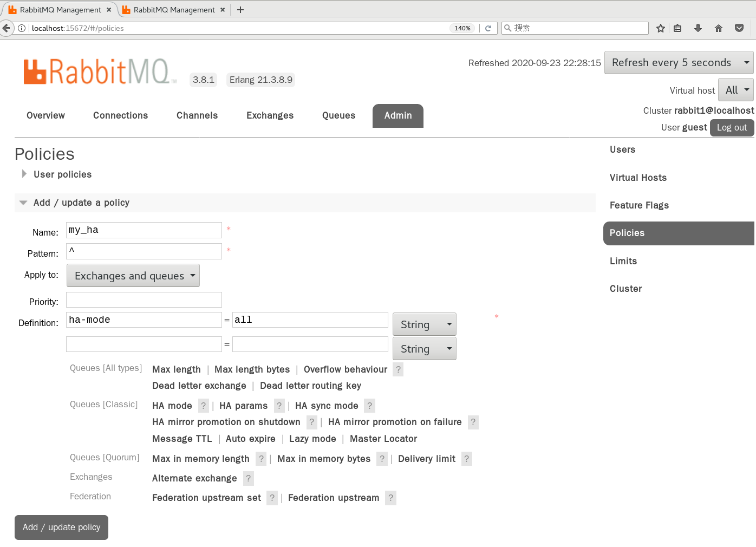Insert the Dead letter exchange key

click(x=199, y=386)
